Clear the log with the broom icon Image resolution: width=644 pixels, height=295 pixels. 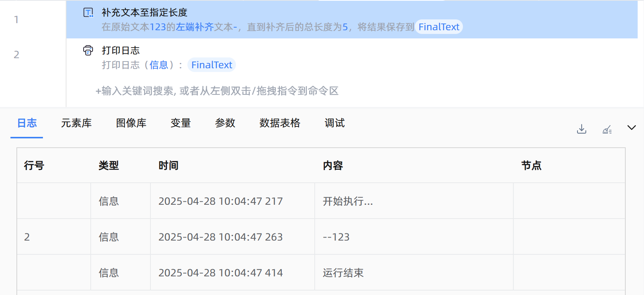(x=607, y=129)
